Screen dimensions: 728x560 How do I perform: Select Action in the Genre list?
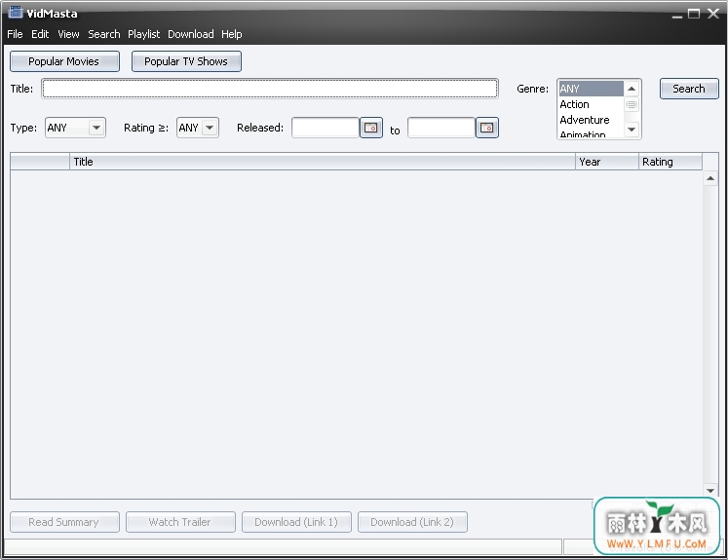(x=591, y=104)
